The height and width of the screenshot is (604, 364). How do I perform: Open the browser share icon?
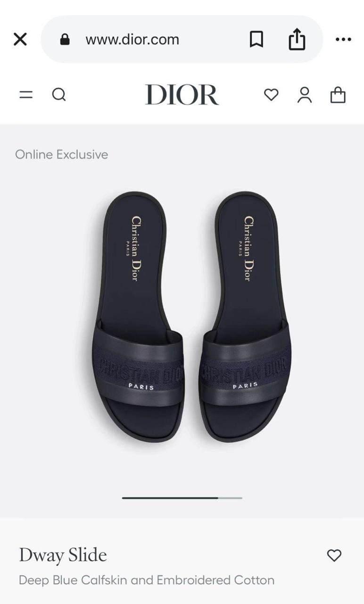(297, 39)
